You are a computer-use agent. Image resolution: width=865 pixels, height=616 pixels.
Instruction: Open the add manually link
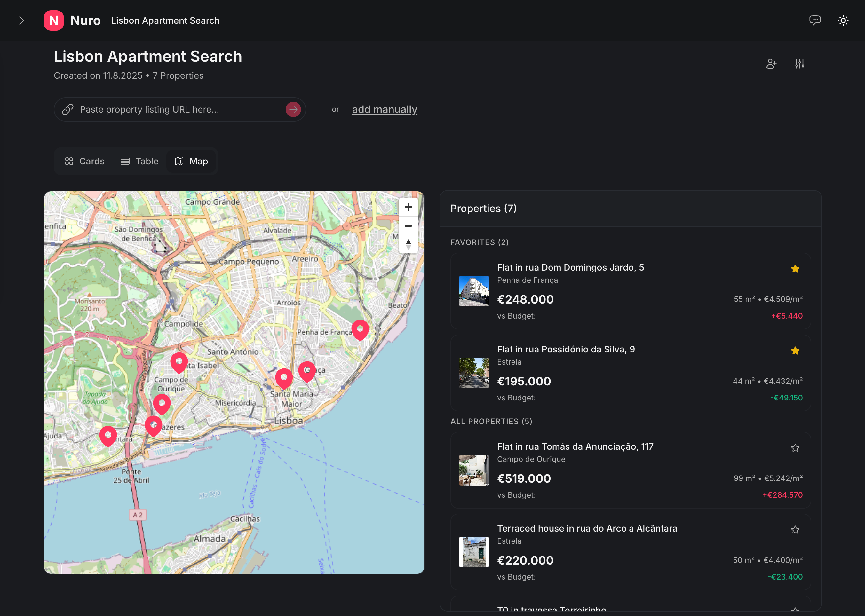[x=384, y=109]
